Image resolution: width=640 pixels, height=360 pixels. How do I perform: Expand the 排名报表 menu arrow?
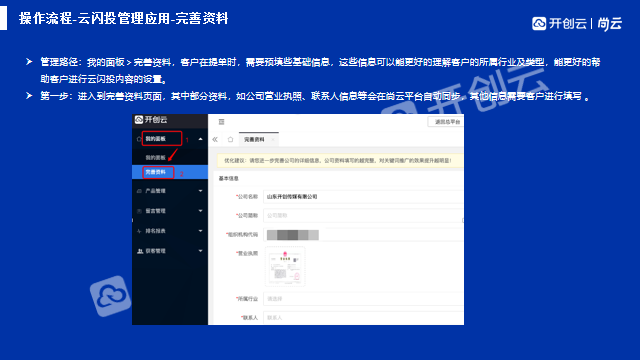click(200, 231)
